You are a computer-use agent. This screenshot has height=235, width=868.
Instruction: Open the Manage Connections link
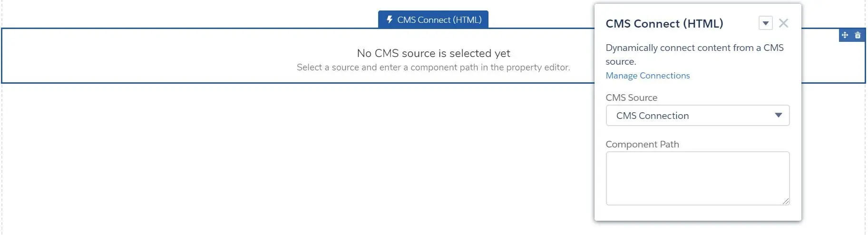coord(647,76)
